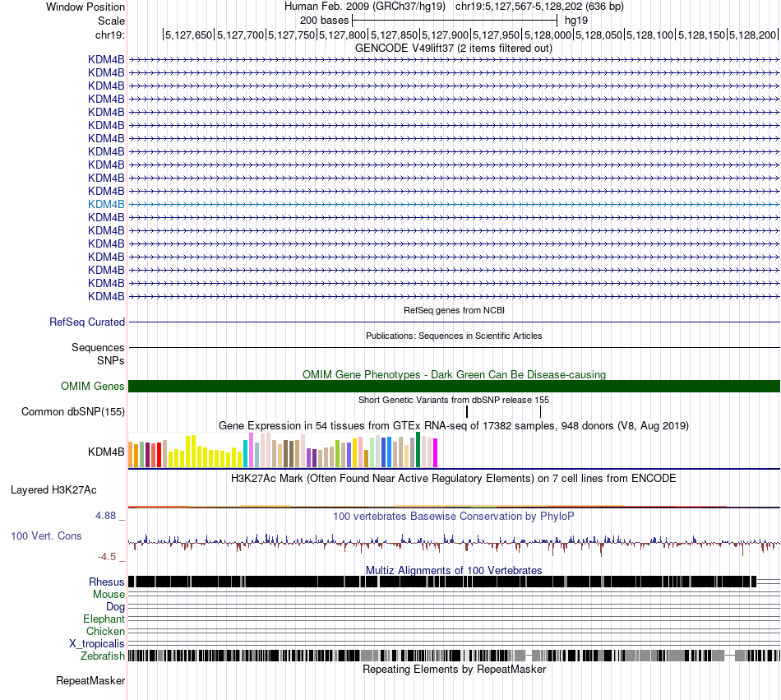Click the Mouse species label
Viewport: 781px width, 700px height.
pos(109,595)
